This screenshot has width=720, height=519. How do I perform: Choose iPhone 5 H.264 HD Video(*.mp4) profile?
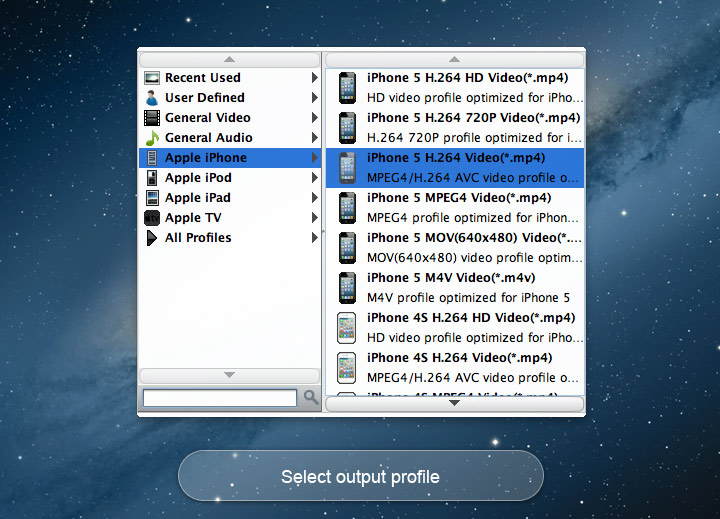455,88
